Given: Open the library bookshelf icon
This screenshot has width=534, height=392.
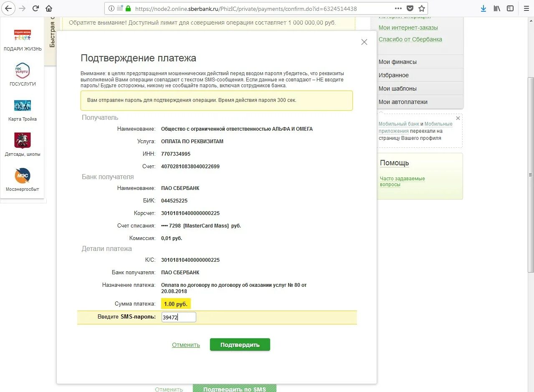Looking at the screenshot, I should (497, 8).
